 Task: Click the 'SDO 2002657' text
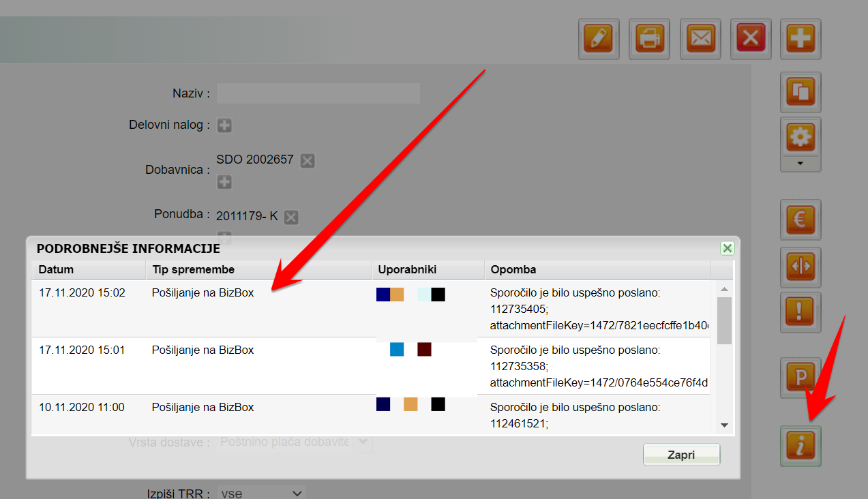(255, 160)
